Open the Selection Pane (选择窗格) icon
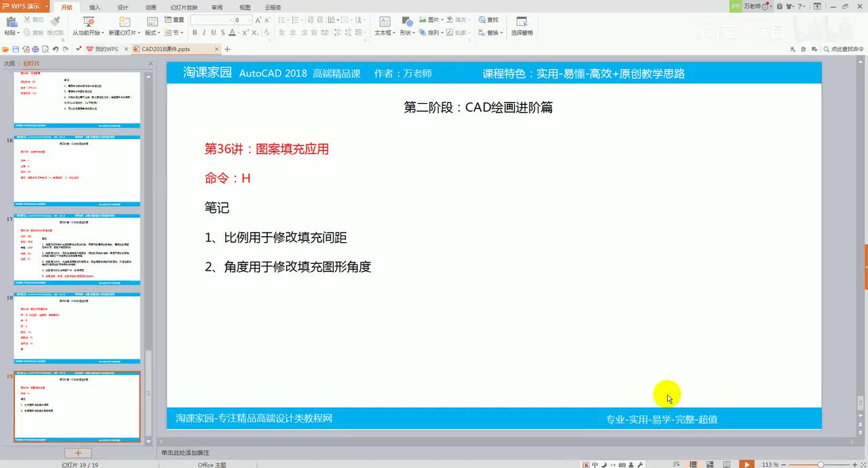Screen dimensions: 868x468 coord(522,22)
